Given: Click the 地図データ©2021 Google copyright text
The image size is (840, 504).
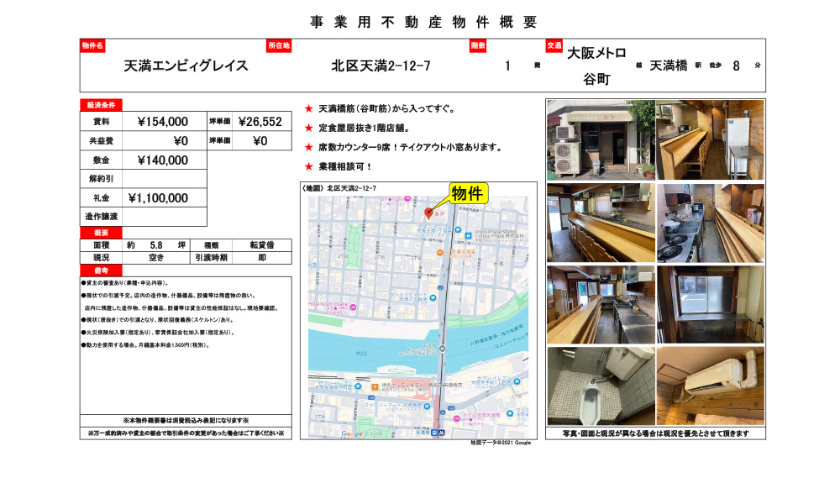Looking at the screenshot, I should coord(500,443).
